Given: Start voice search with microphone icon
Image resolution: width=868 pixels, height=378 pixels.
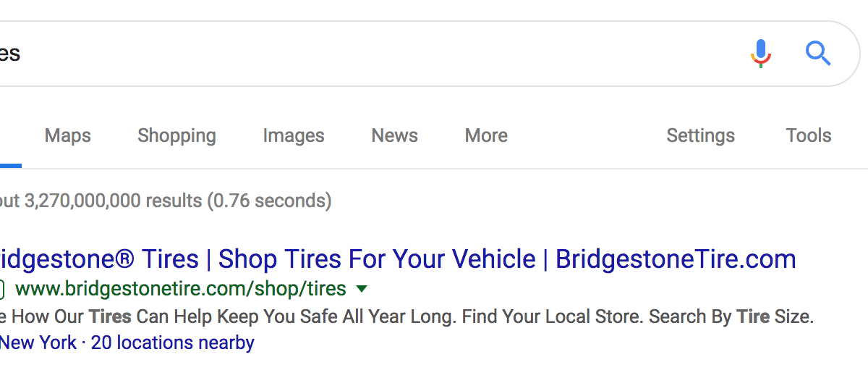Looking at the screenshot, I should [x=760, y=54].
